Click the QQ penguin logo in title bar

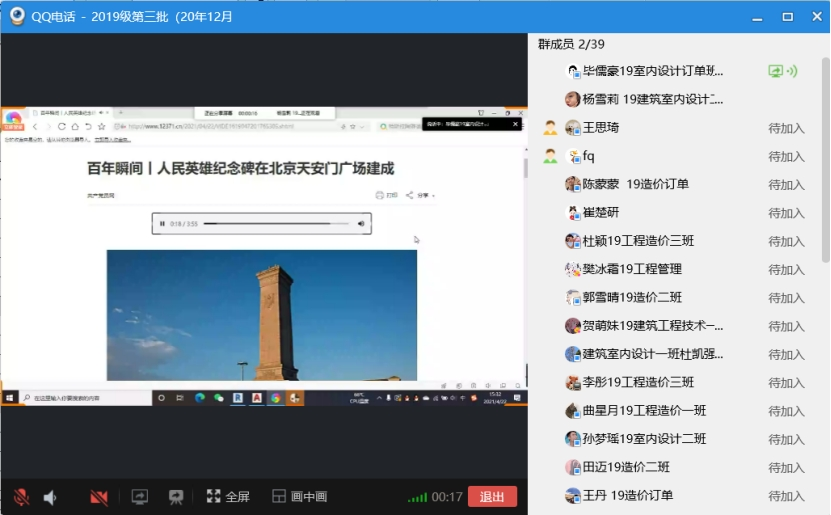pyautogui.click(x=17, y=16)
